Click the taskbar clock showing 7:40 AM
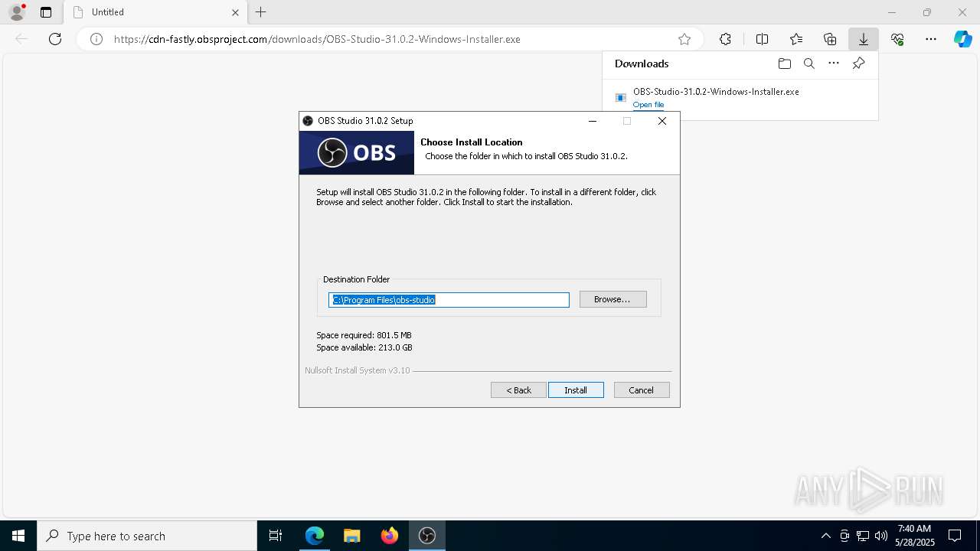The height and width of the screenshot is (551, 980). [915, 536]
